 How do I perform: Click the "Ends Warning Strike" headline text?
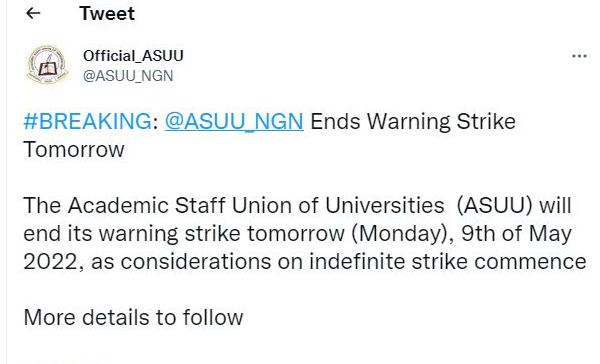click(x=413, y=122)
